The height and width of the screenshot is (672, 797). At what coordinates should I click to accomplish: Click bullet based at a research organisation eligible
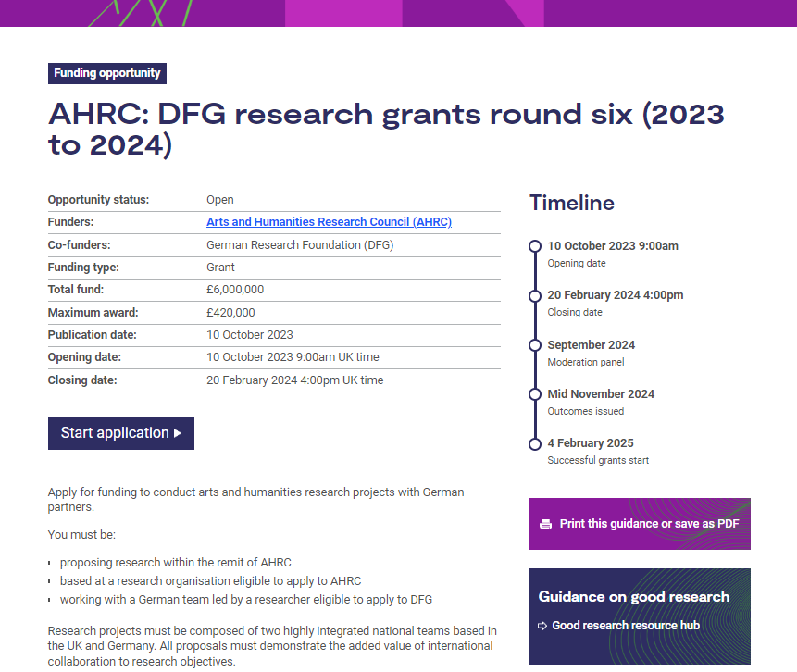tap(210, 581)
